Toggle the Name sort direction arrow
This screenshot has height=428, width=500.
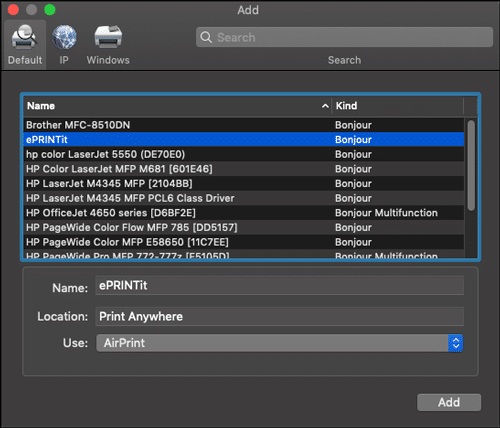pos(325,106)
